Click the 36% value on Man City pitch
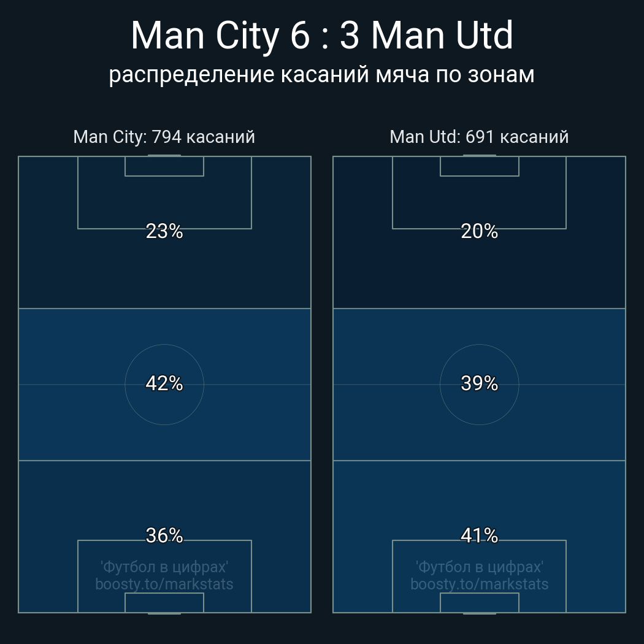This screenshot has height=644, width=644. [x=164, y=535]
